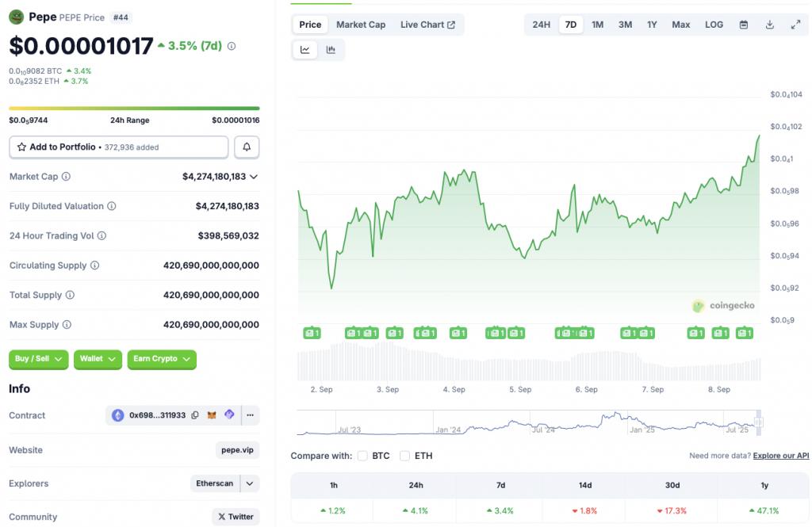Switch to candlestick chart icon

[331, 50]
